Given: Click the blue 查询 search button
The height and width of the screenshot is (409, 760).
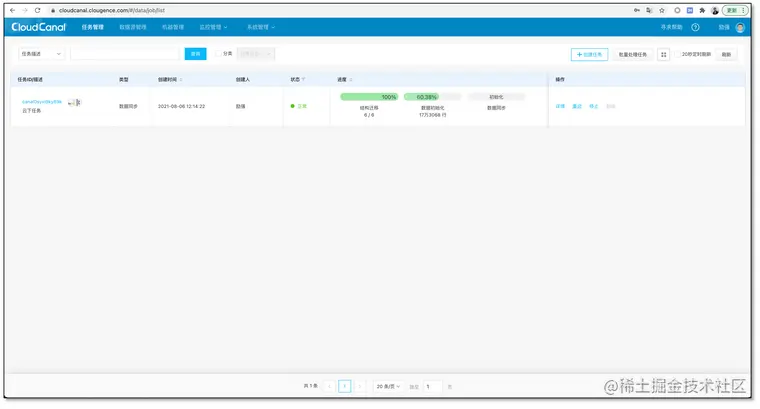Looking at the screenshot, I should point(195,54).
